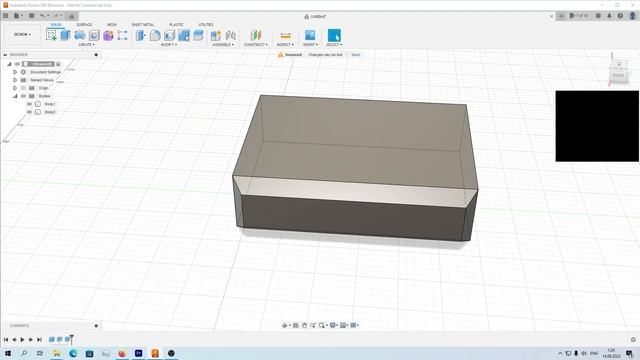Viewport: 640px width, 360px height.
Task: Switch to the Plastic tab
Action: point(176,25)
